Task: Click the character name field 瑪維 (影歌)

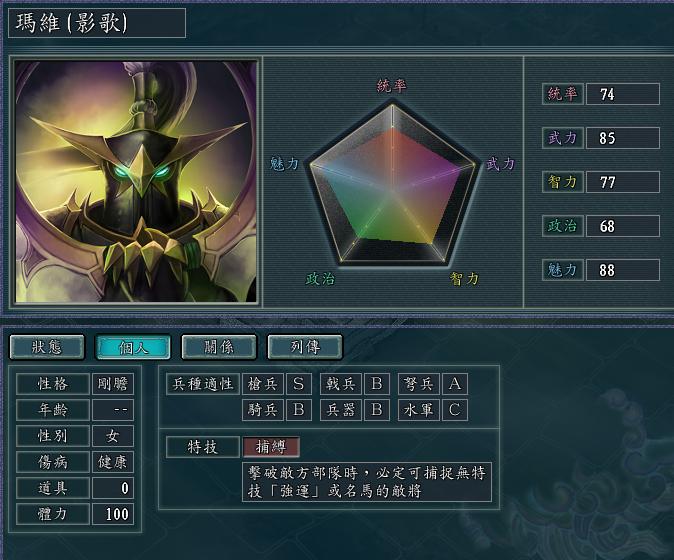Action: tap(97, 23)
